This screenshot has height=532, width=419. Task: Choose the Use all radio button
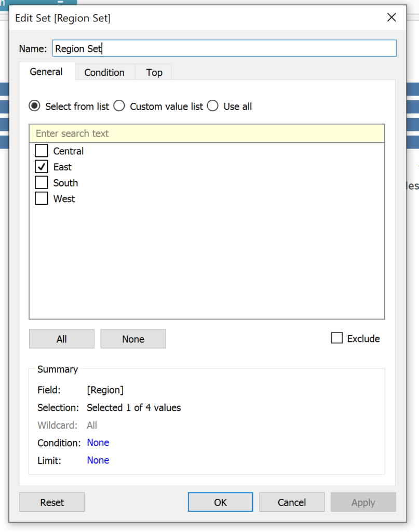pos(213,106)
